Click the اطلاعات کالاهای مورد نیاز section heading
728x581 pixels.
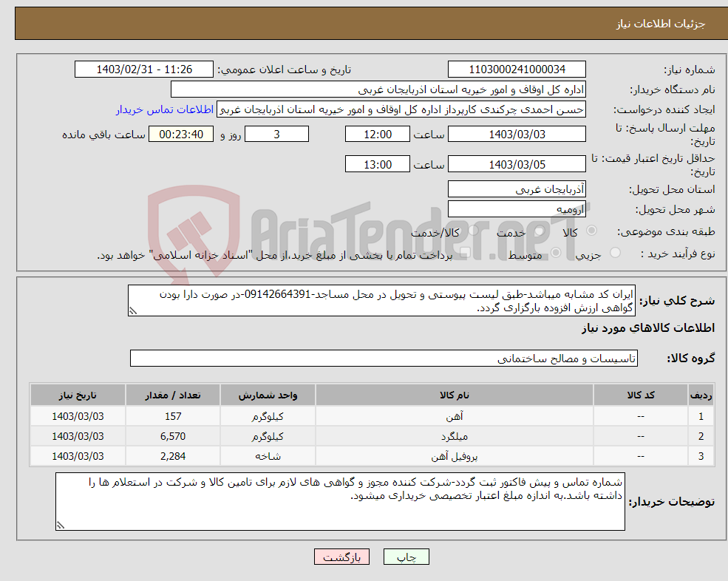[x=647, y=328]
